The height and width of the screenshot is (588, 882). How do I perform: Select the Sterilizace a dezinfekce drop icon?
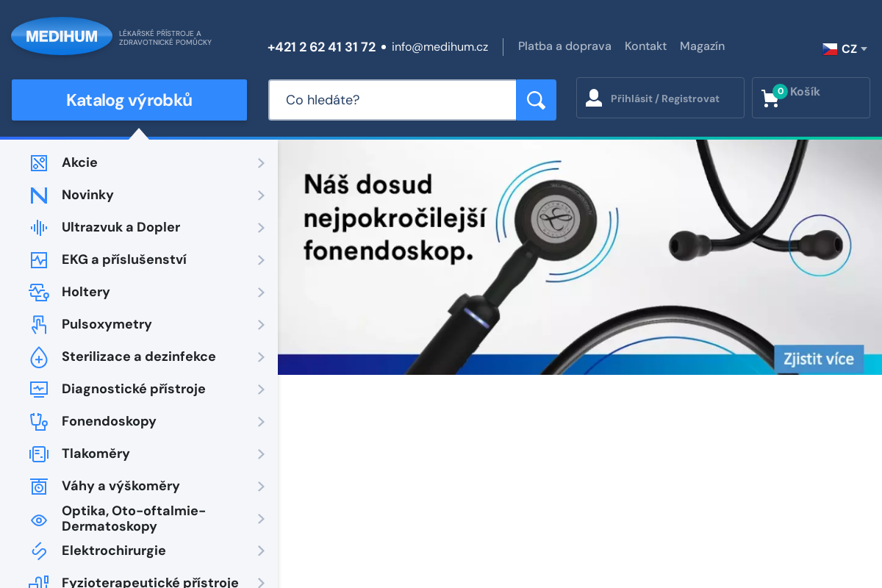pos(38,357)
